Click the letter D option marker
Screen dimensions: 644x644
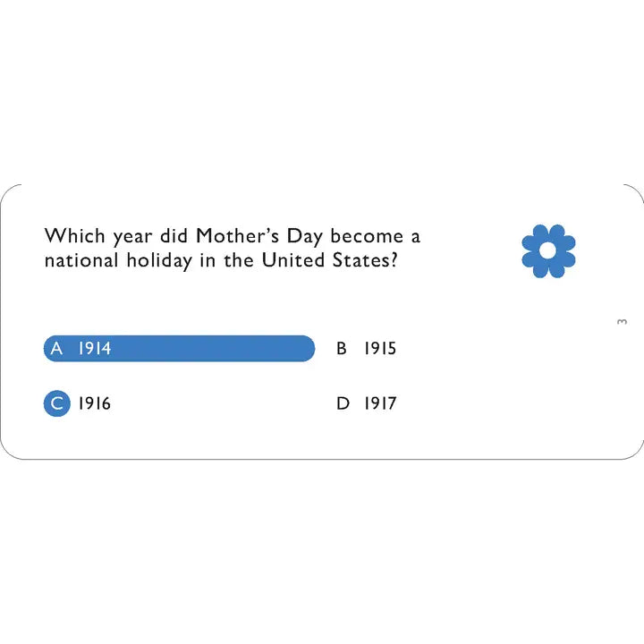click(343, 403)
